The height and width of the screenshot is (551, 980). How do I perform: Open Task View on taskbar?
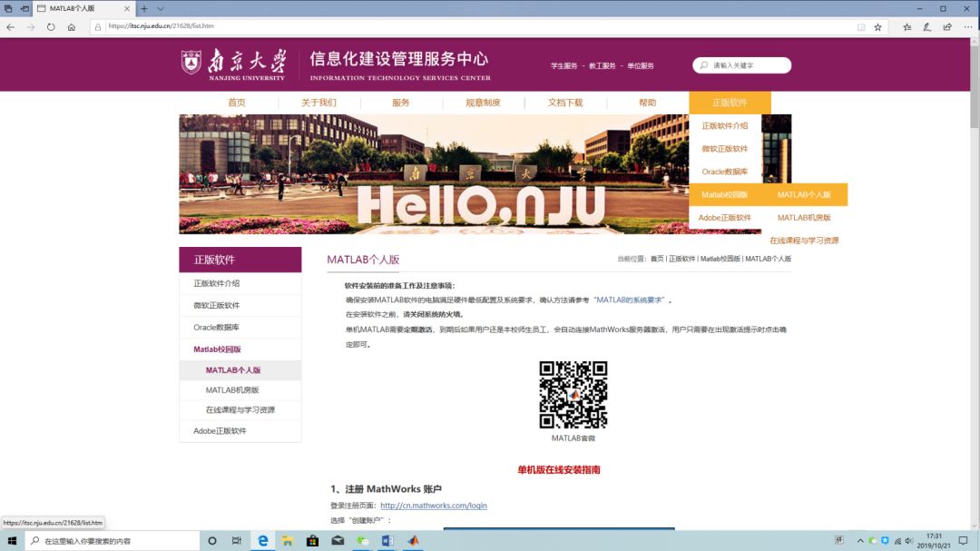tap(236, 540)
